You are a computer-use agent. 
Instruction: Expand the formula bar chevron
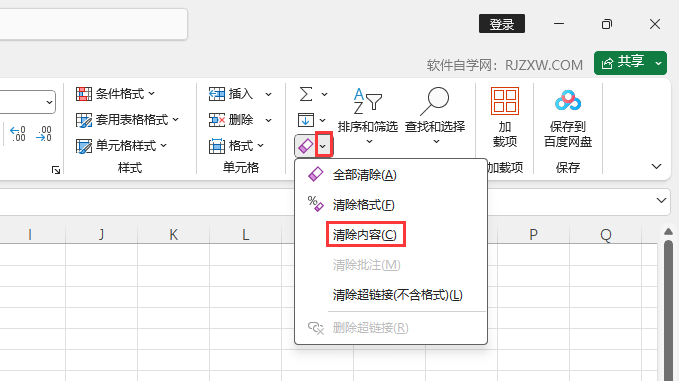pos(661,200)
